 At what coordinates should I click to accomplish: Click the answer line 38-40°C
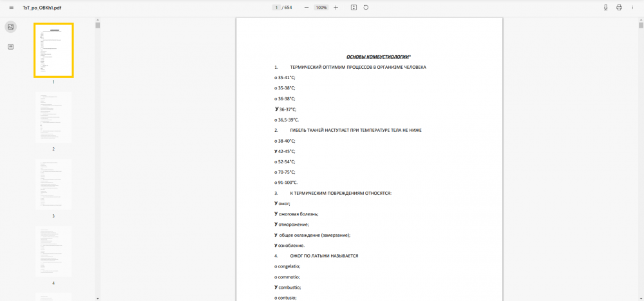(x=285, y=141)
